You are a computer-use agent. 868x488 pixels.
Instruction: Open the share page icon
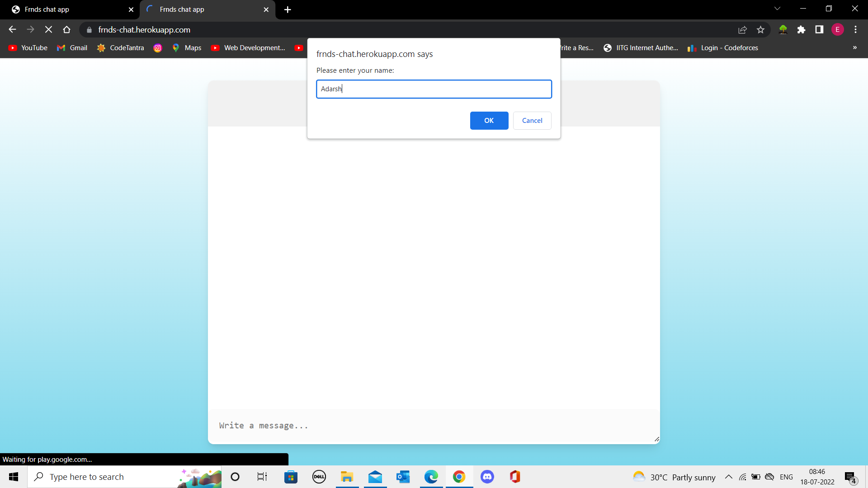click(742, 30)
